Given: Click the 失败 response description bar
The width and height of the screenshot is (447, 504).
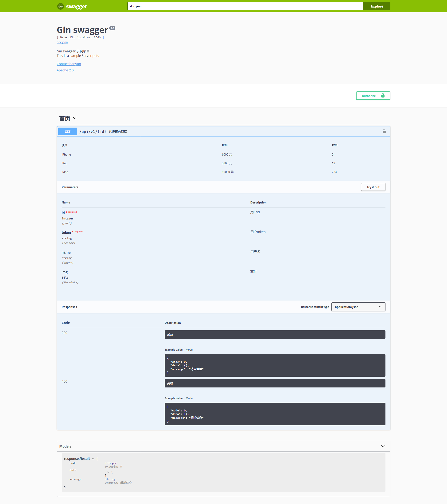Looking at the screenshot, I should [x=275, y=383].
